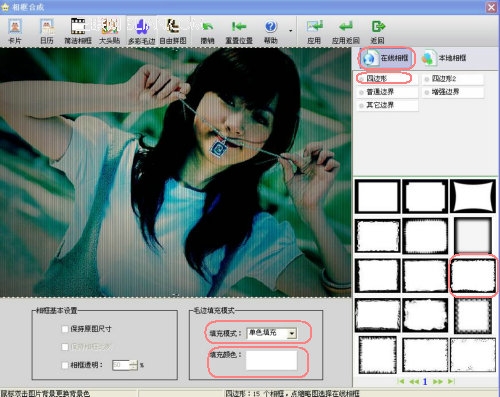Screen dimensions: 500x397
Task: Choose the 简洁相框 simple frame icon
Action: pyautogui.click(x=78, y=32)
